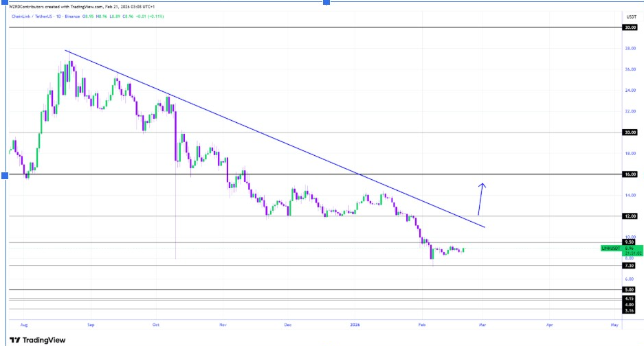Click the 4.00 level price label
Screen dimensions: 644x346
coord(629,305)
